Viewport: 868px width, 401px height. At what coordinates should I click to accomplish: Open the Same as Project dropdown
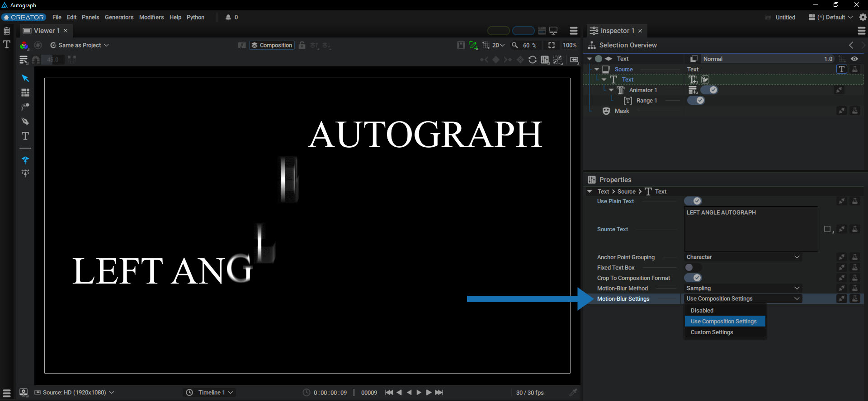pos(80,45)
